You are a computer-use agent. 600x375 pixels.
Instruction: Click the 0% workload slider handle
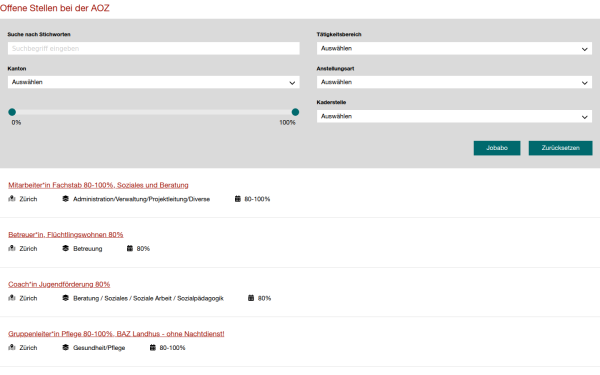[12, 112]
